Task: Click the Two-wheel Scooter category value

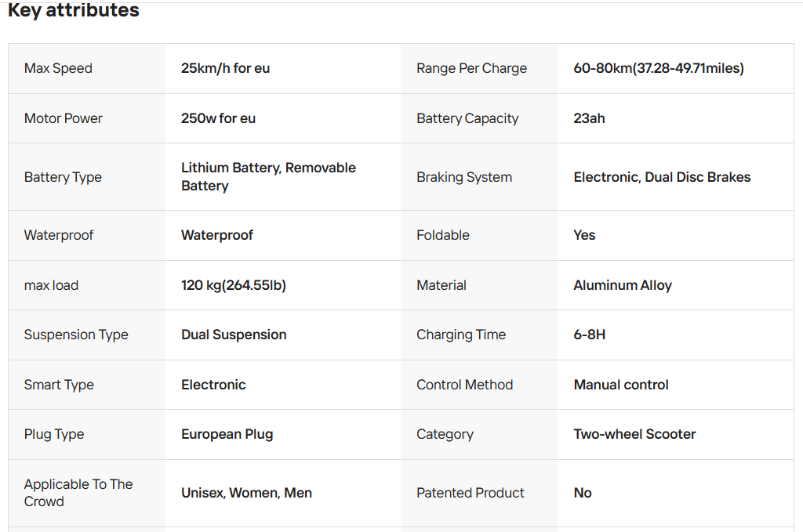Action: pos(634,434)
